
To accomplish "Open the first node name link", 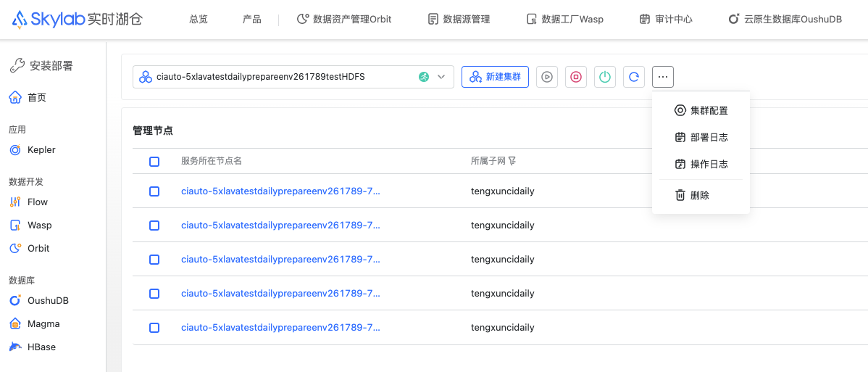I will point(280,191).
